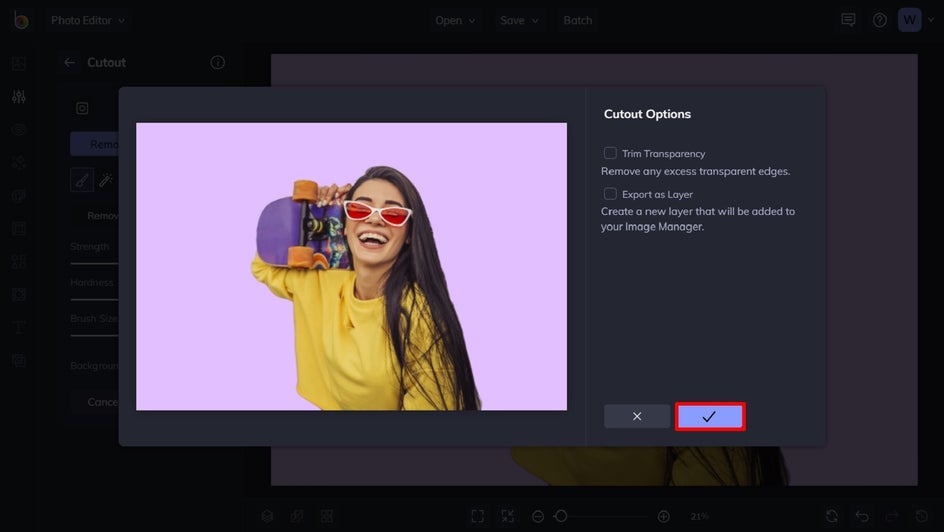
Task: Click the flatten layers icon in bottom toolbar
Action: [x=297, y=516]
